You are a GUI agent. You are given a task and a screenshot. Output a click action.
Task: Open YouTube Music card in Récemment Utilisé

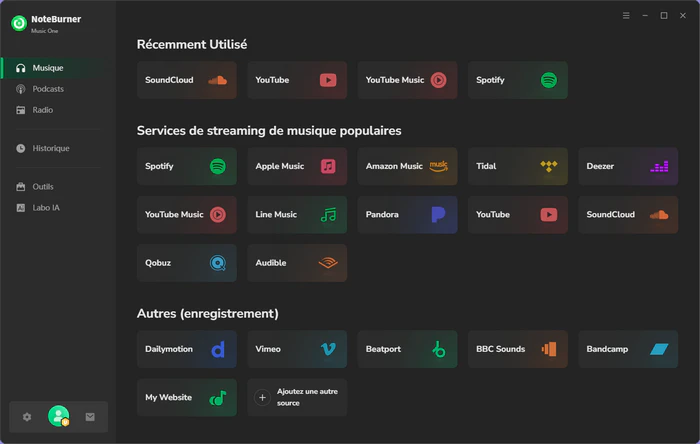coord(407,80)
